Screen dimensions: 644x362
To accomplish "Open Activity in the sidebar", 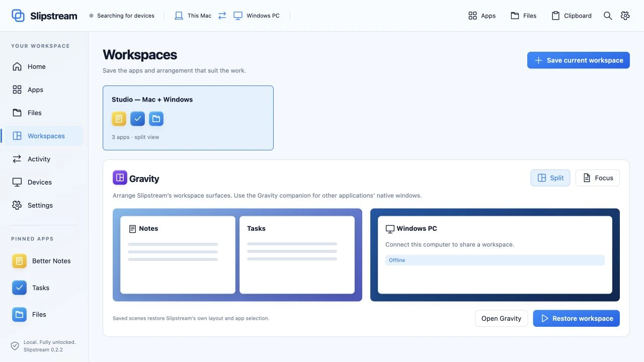I will point(44,159).
